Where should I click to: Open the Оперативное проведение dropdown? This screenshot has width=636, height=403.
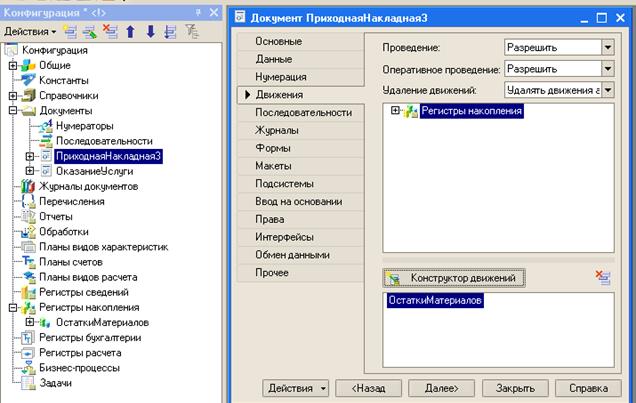click(x=608, y=69)
